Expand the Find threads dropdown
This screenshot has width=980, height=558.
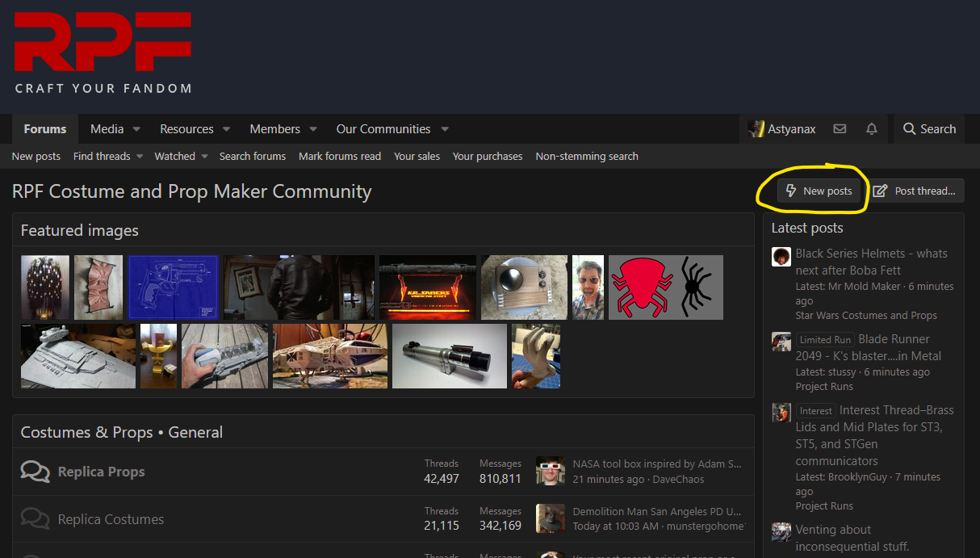click(140, 157)
